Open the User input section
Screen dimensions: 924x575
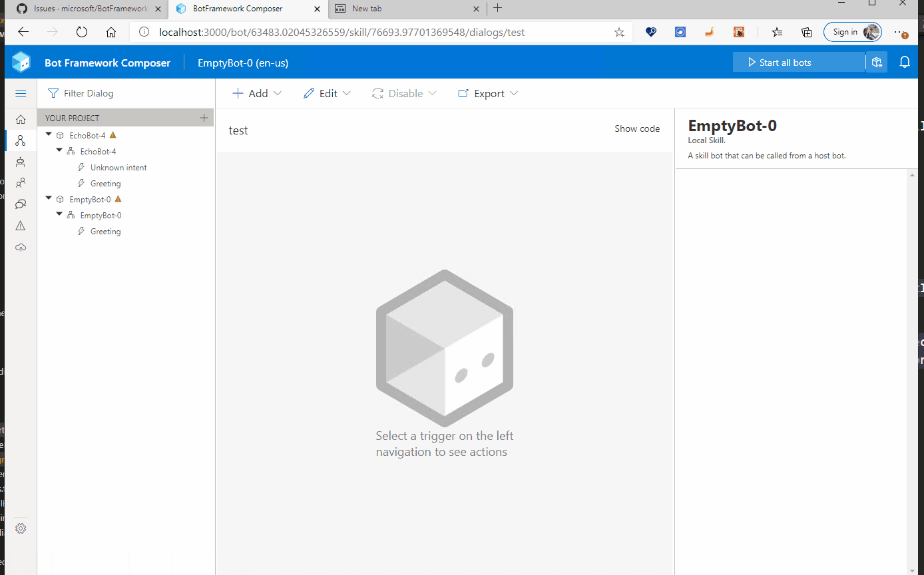pos(20,182)
